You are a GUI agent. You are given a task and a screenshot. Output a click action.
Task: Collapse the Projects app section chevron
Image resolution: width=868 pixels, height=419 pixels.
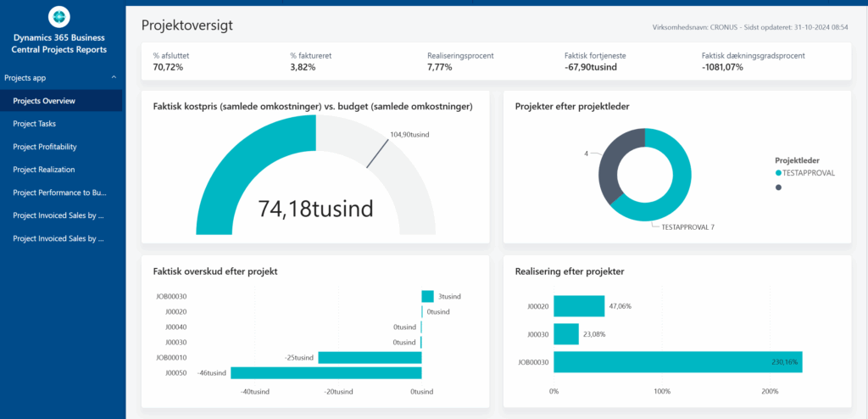pos(114,78)
